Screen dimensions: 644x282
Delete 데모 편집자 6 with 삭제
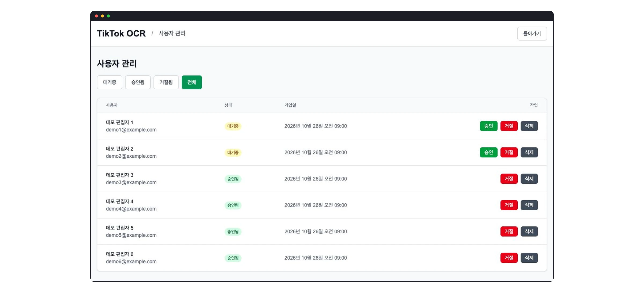529,258
